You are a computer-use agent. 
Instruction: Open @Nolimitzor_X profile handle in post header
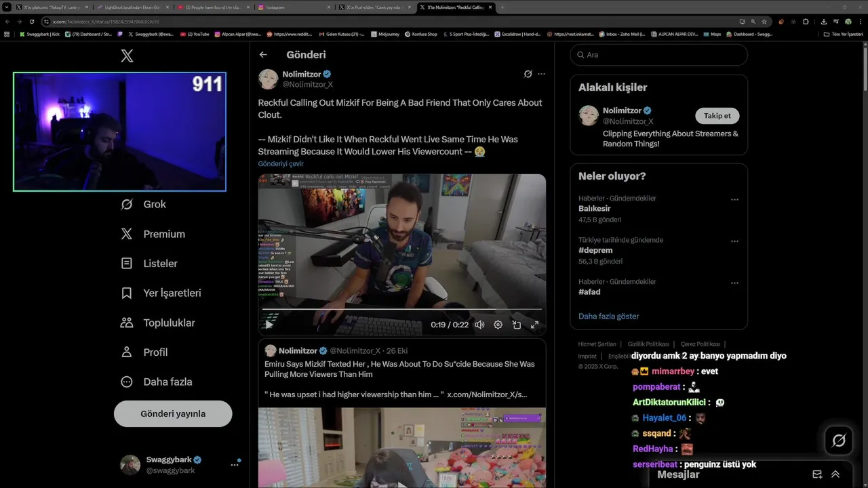[x=307, y=85]
